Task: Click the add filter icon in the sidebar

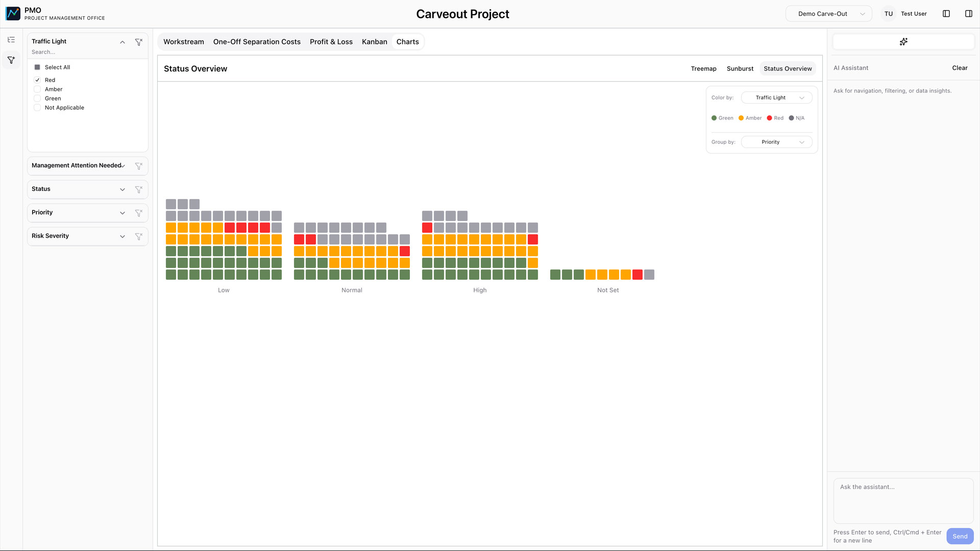Action: point(11,60)
